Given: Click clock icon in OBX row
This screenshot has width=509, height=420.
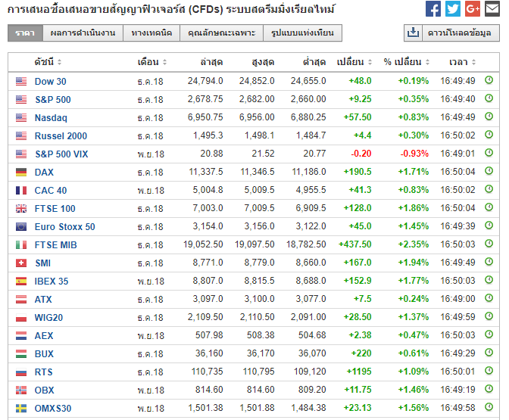Looking at the screenshot, I should [x=489, y=388].
